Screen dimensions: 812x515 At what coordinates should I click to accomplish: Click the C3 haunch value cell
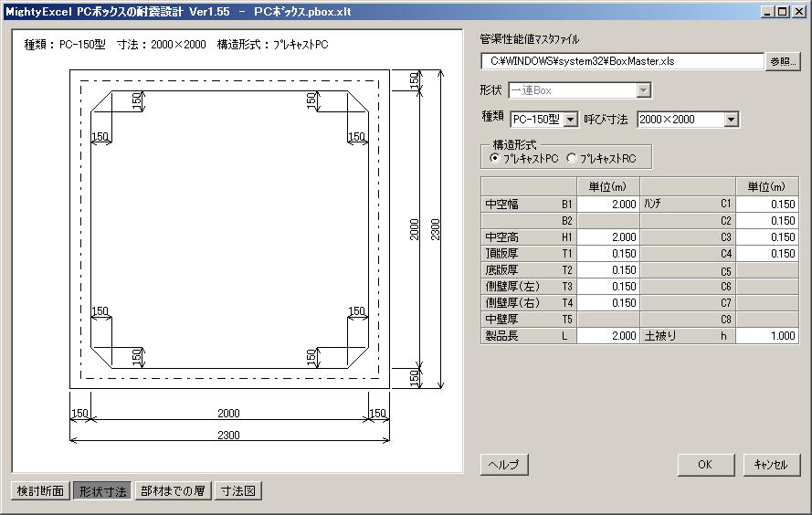767,237
